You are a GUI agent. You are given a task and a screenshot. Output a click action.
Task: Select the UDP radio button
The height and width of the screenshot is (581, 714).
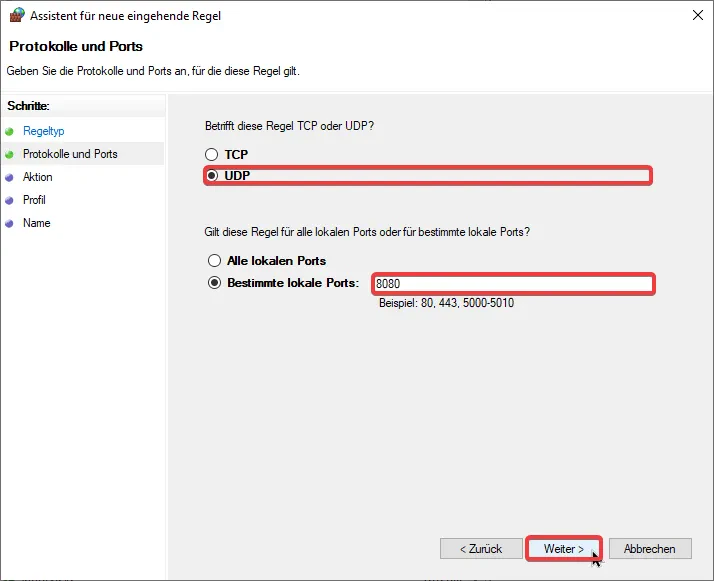[x=212, y=175]
